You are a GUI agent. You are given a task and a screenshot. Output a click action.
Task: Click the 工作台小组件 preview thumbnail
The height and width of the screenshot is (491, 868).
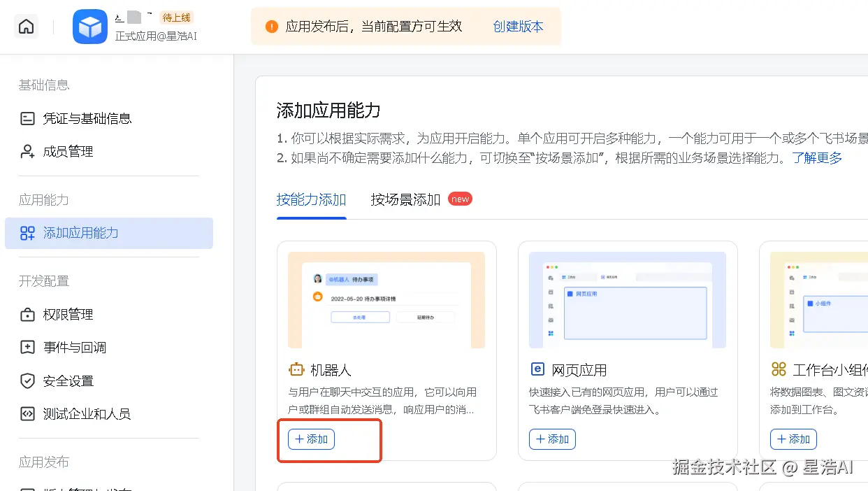pyautogui.click(x=819, y=300)
